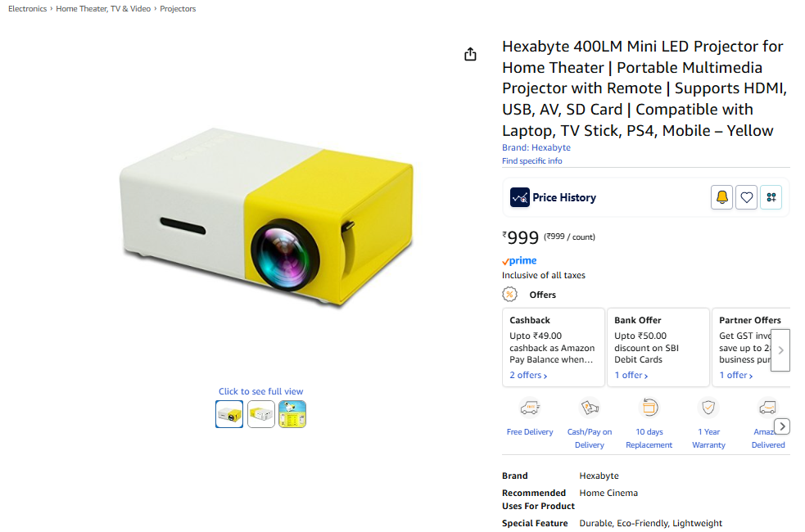805x532 pixels.
Task: Select first thumbnail of yellow projector
Action: point(229,414)
